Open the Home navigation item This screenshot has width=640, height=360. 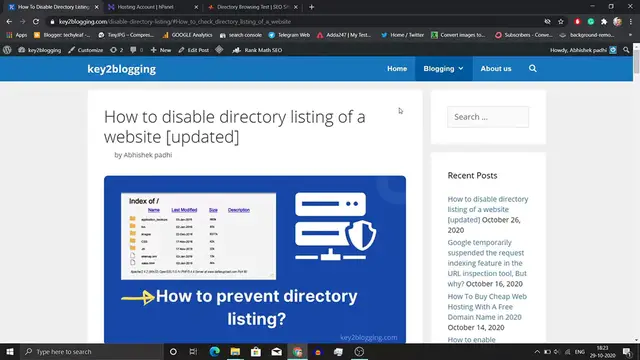[x=397, y=69]
